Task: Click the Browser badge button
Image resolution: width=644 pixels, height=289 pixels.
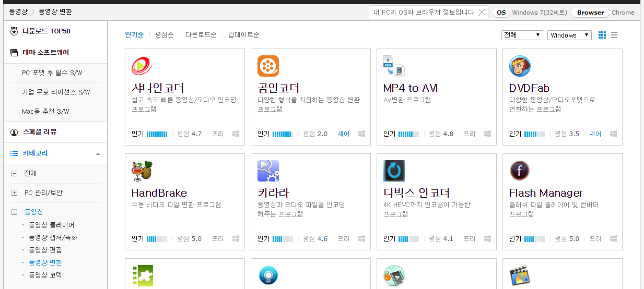Action: [590, 13]
